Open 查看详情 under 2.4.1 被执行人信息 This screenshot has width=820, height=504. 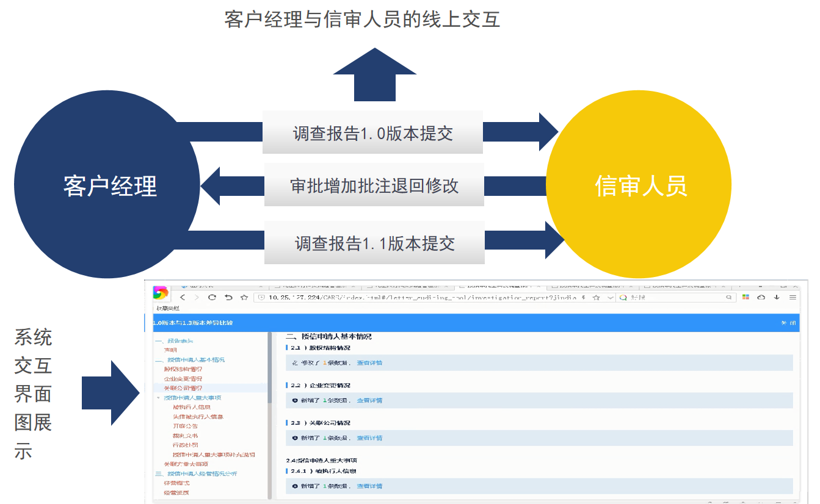point(369,486)
